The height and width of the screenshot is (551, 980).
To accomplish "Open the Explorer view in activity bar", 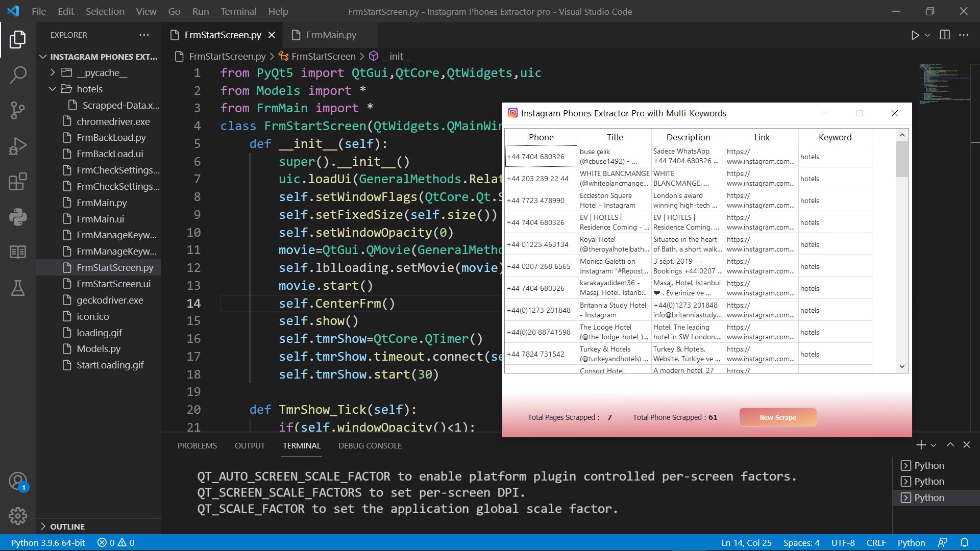I will pos(18,39).
